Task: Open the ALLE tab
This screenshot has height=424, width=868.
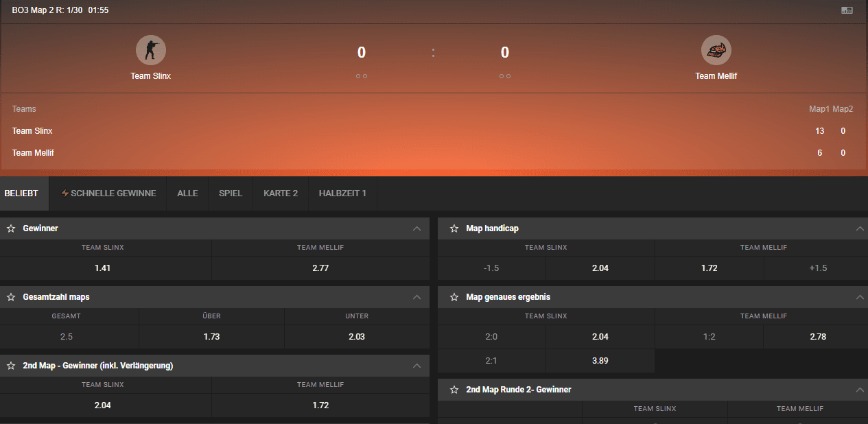Action: [187, 193]
